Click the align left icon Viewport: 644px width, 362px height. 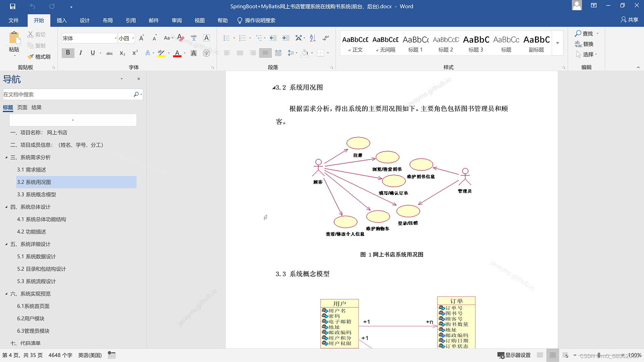tap(227, 53)
